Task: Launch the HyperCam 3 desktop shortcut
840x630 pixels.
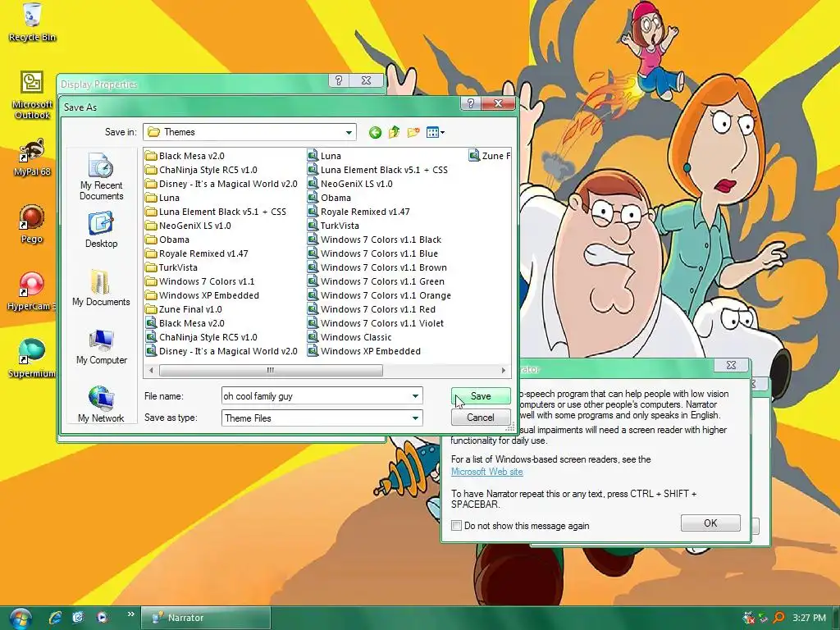Action: pyautogui.click(x=31, y=292)
